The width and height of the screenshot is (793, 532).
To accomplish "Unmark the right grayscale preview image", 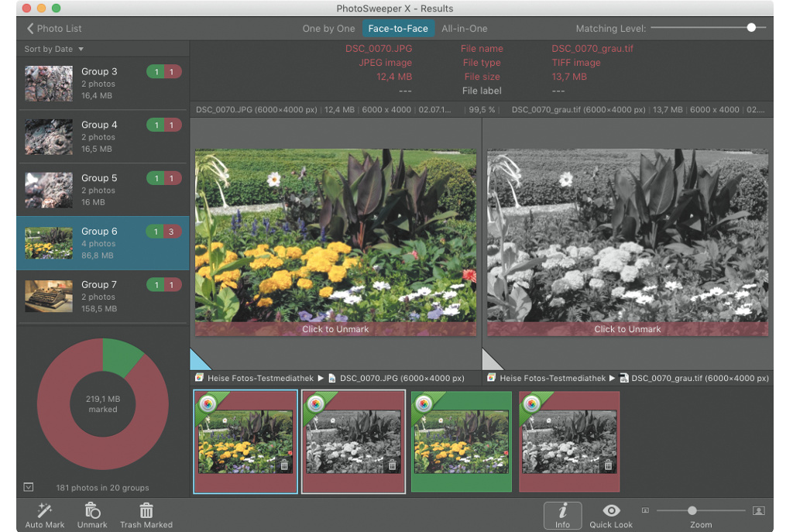I will (627, 329).
